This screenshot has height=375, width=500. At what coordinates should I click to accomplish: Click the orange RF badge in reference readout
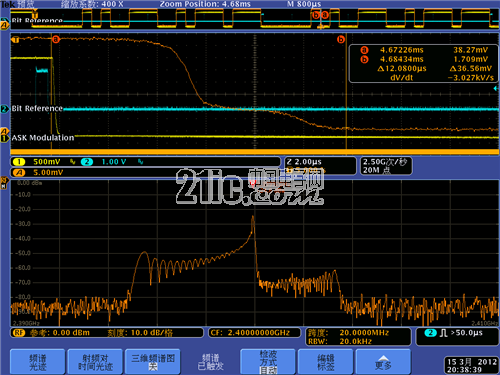[19, 333]
